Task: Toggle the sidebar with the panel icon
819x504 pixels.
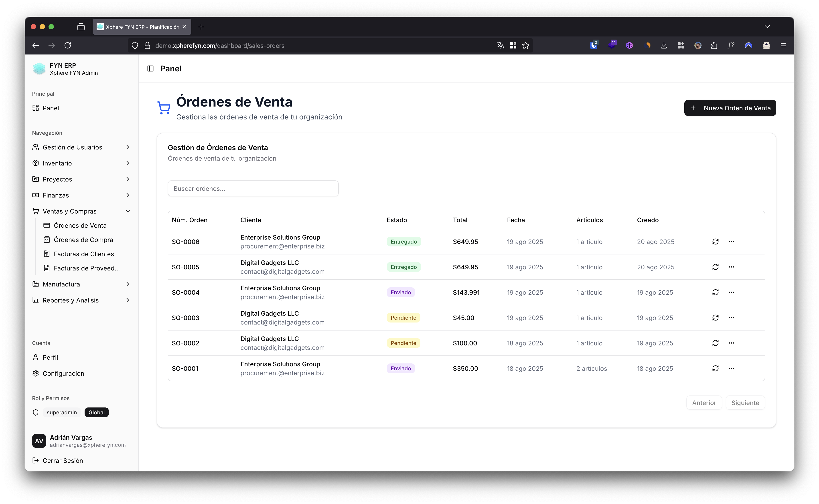Action: click(150, 68)
